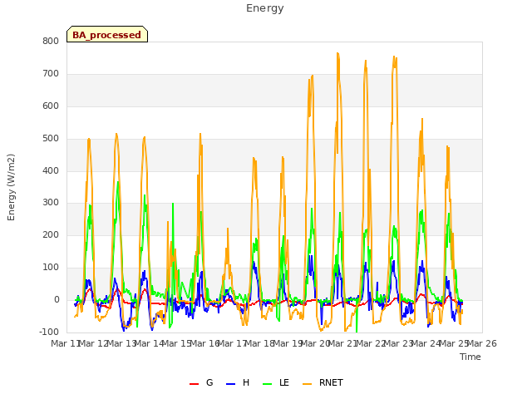The height and width of the screenshot is (399, 532).
Task: Click the Energy chart title
Action: click(265, 8)
